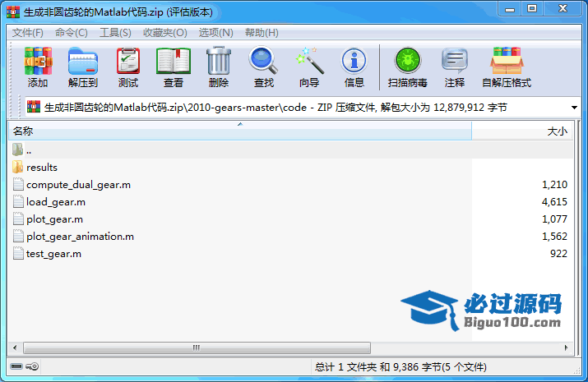The width and height of the screenshot is (588, 382).
Task: Click the 1,210 size value
Action: (554, 185)
